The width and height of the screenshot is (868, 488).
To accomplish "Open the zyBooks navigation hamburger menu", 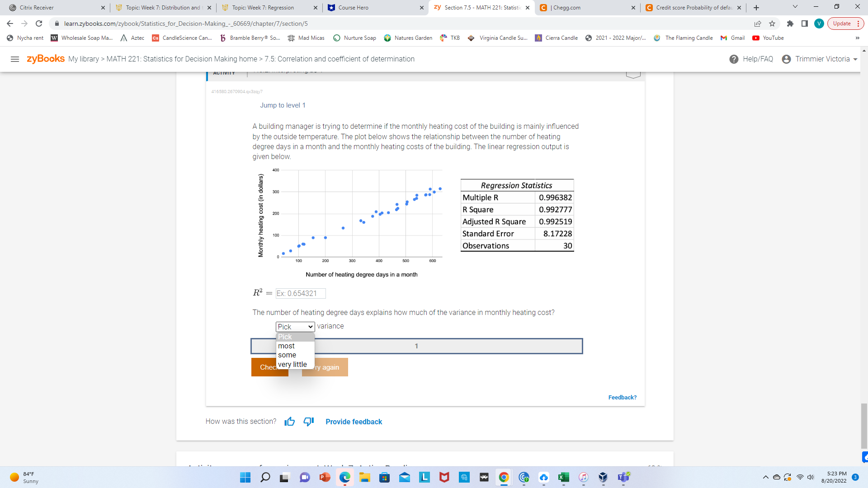I will pyautogui.click(x=15, y=59).
